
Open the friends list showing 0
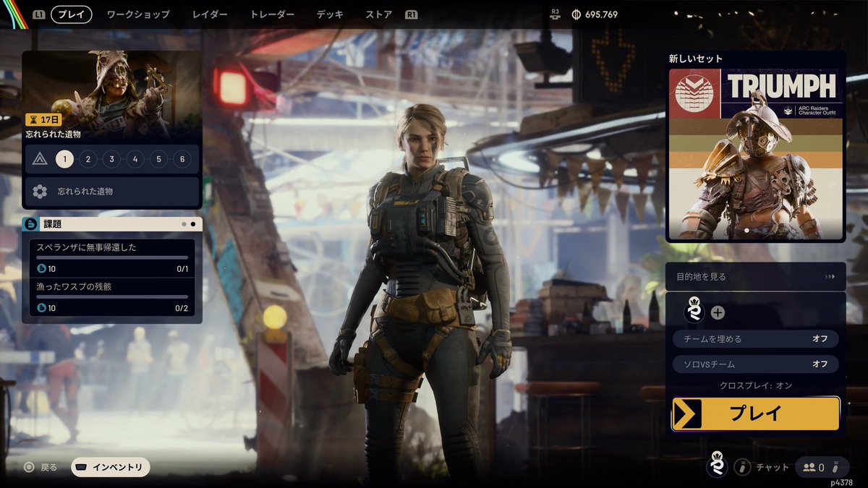[x=822, y=467]
